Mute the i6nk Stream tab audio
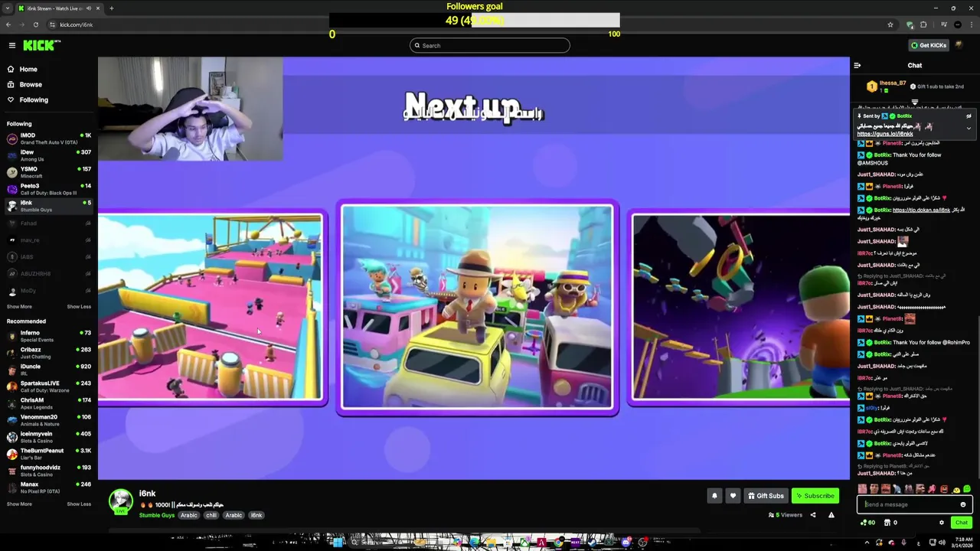 (x=89, y=8)
